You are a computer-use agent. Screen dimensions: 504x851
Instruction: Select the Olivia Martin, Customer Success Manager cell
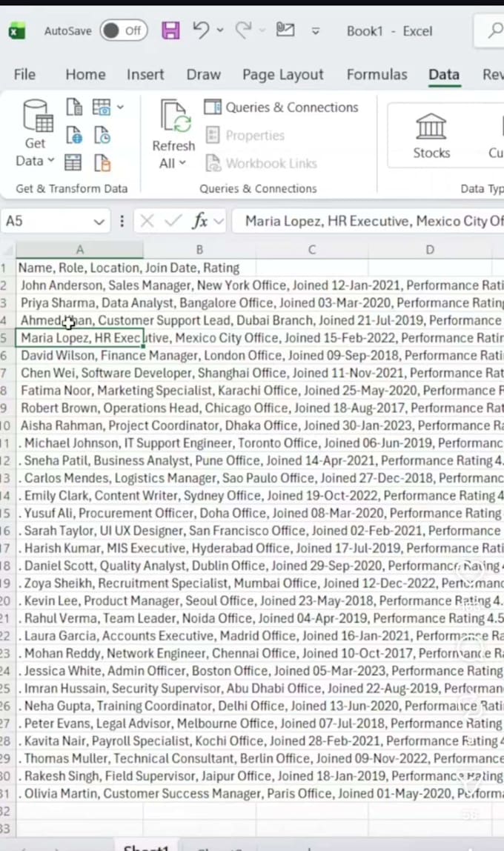pyautogui.click(x=80, y=793)
